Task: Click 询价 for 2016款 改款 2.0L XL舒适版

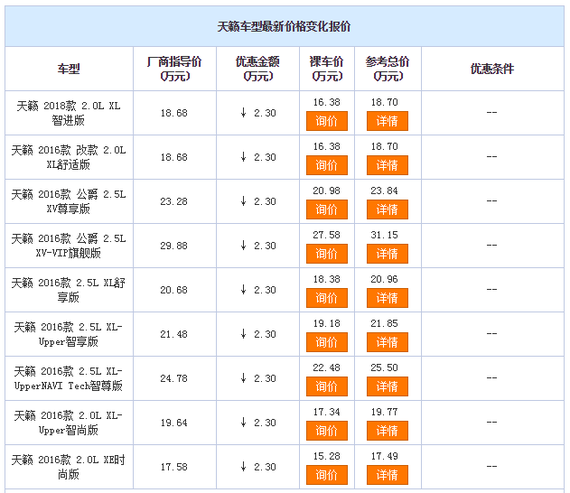Action: [326, 165]
